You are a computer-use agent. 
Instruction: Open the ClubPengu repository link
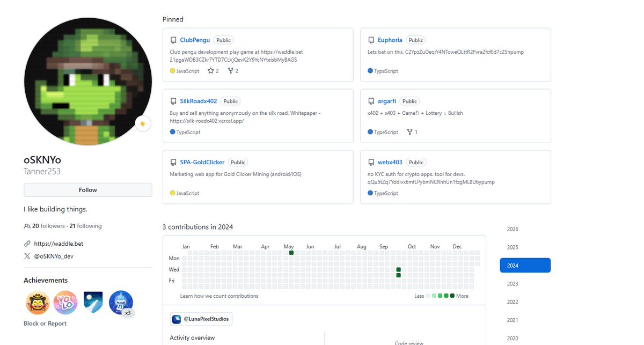tap(195, 40)
